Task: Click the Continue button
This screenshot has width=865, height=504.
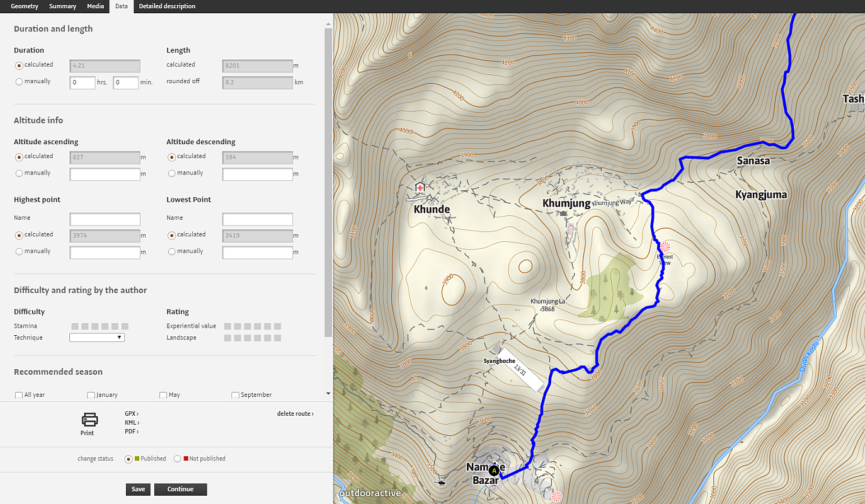Action: 180,490
